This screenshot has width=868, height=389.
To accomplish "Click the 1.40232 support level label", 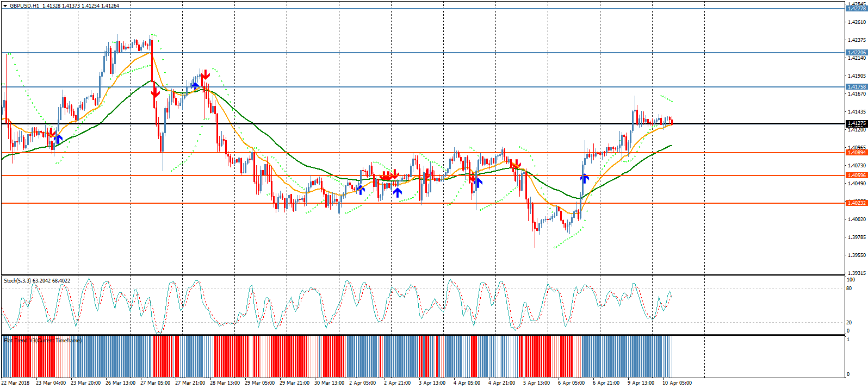I will pos(857,203).
